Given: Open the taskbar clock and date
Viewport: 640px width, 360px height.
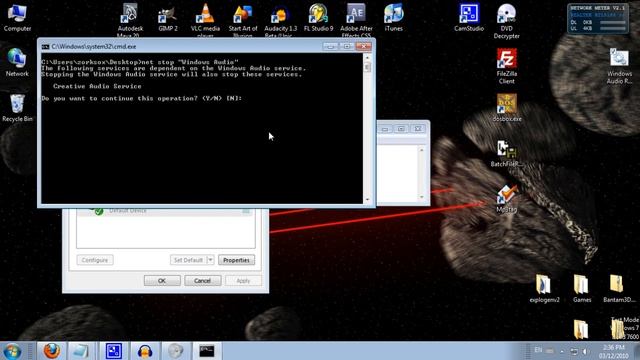Looking at the screenshot, I should pyautogui.click(x=613, y=351).
